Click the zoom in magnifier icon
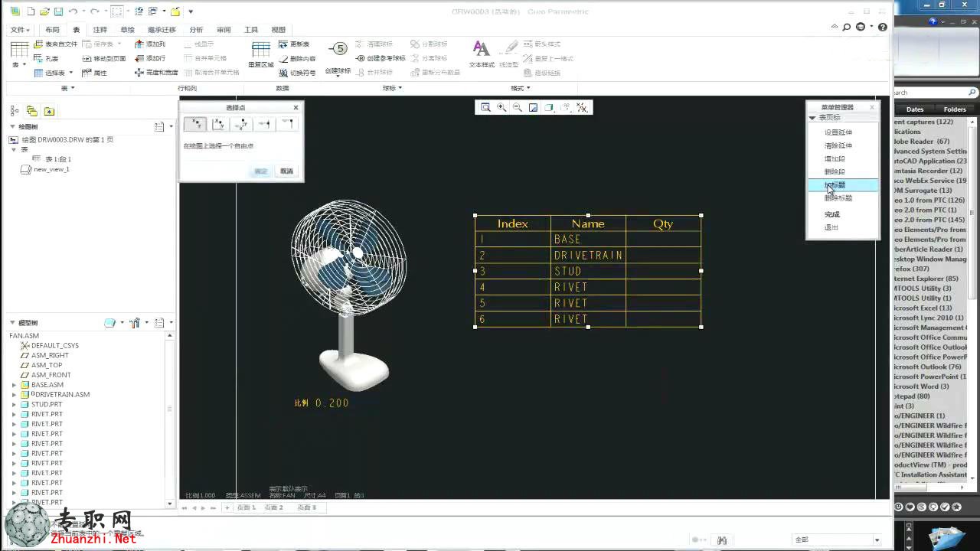This screenshot has width=980, height=551. (x=501, y=108)
